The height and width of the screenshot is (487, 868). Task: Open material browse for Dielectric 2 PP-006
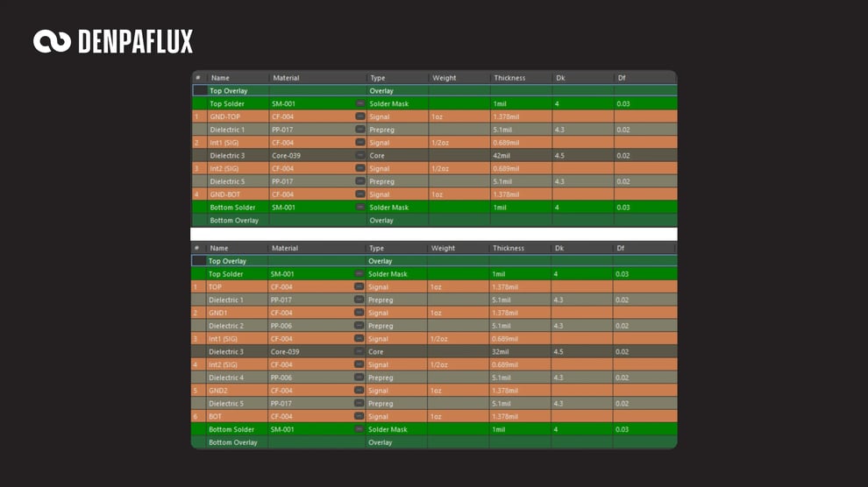pos(359,326)
